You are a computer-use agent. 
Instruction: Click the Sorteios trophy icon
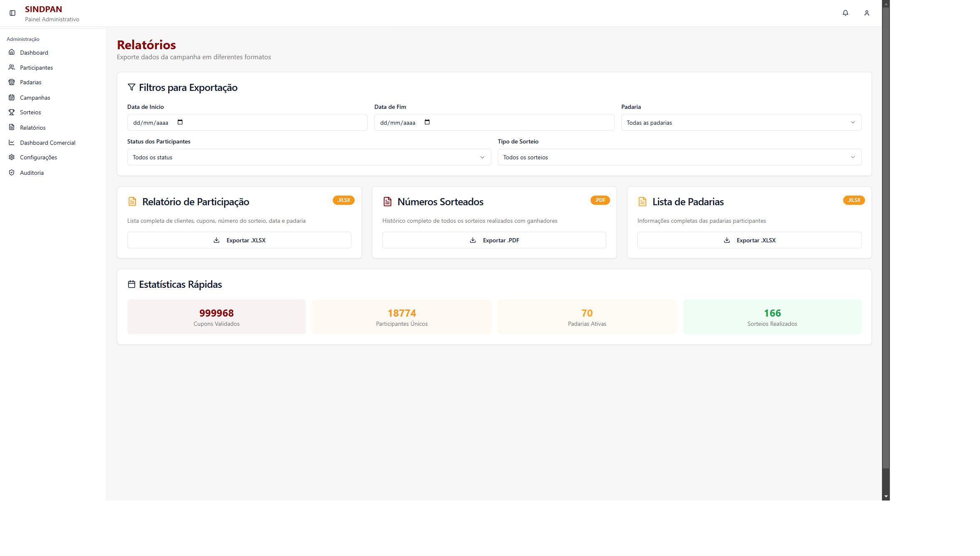pyautogui.click(x=12, y=112)
